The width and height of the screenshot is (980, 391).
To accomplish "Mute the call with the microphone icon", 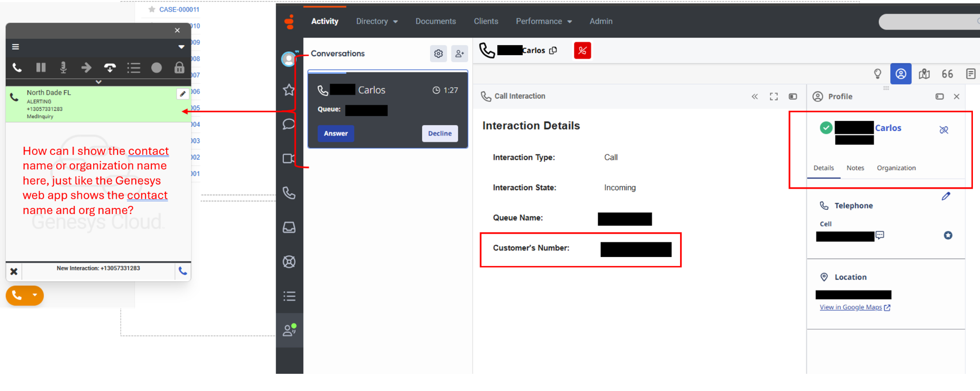I will (63, 67).
